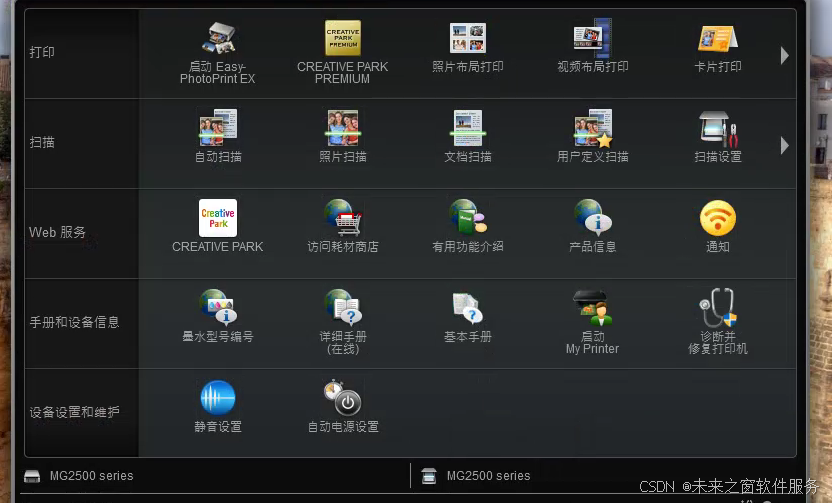Open 诊断并修复打印机 diagnose and repair
The image size is (832, 503).
point(718,322)
